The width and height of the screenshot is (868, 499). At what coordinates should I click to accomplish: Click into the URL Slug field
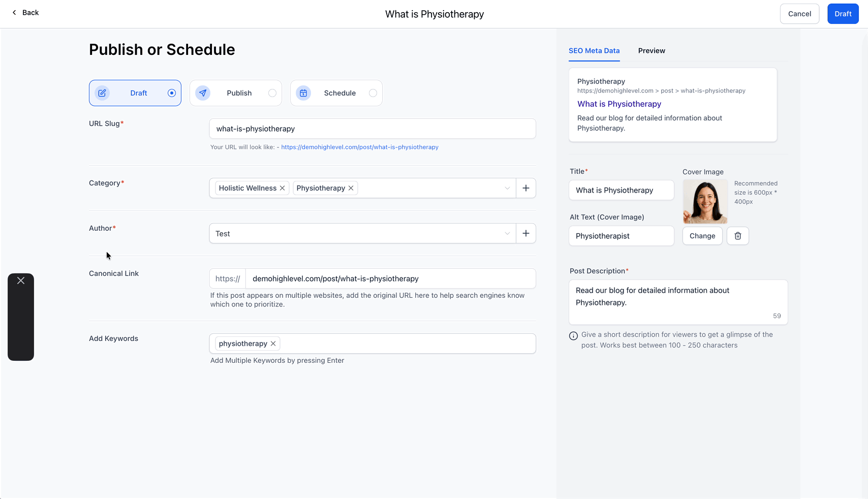tap(373, 129)
